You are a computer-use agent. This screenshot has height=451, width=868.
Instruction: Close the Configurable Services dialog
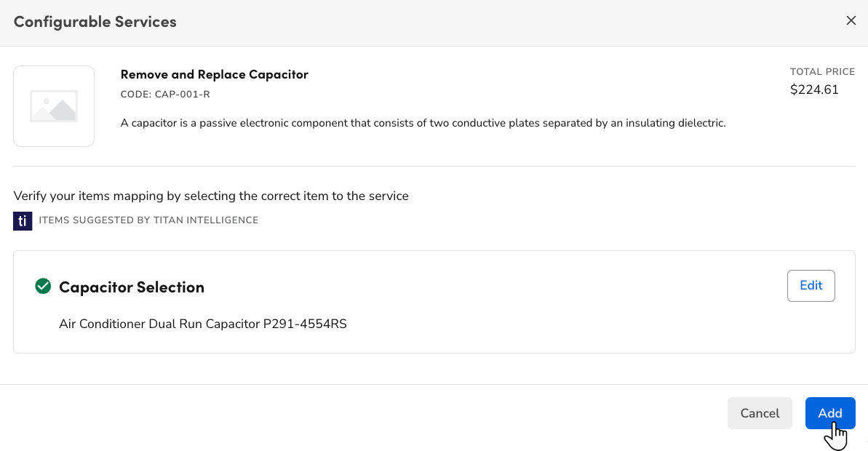click(x=851, y=20)
